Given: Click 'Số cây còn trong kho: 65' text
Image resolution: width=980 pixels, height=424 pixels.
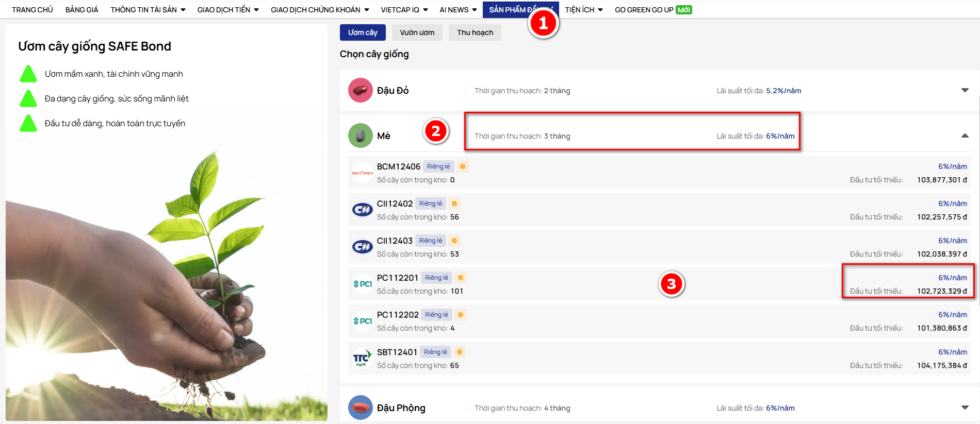Looking at the screenshot, I should (x=418, y=365).
